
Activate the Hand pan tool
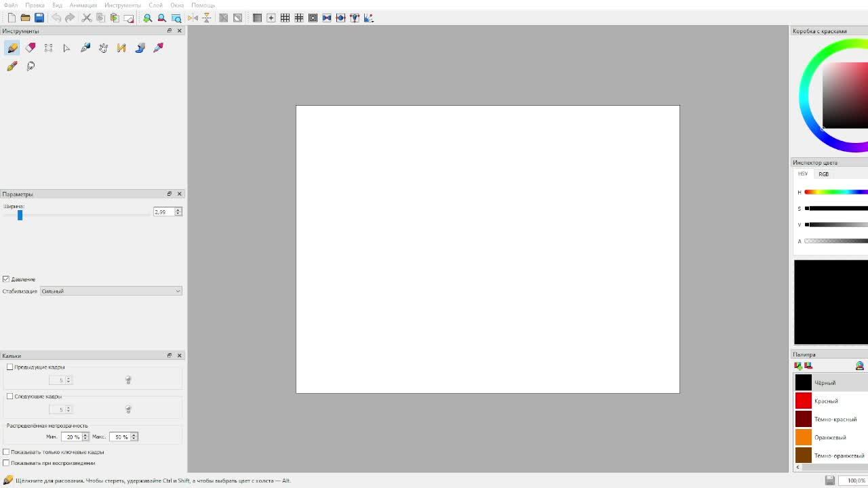[x=103, y=47]
